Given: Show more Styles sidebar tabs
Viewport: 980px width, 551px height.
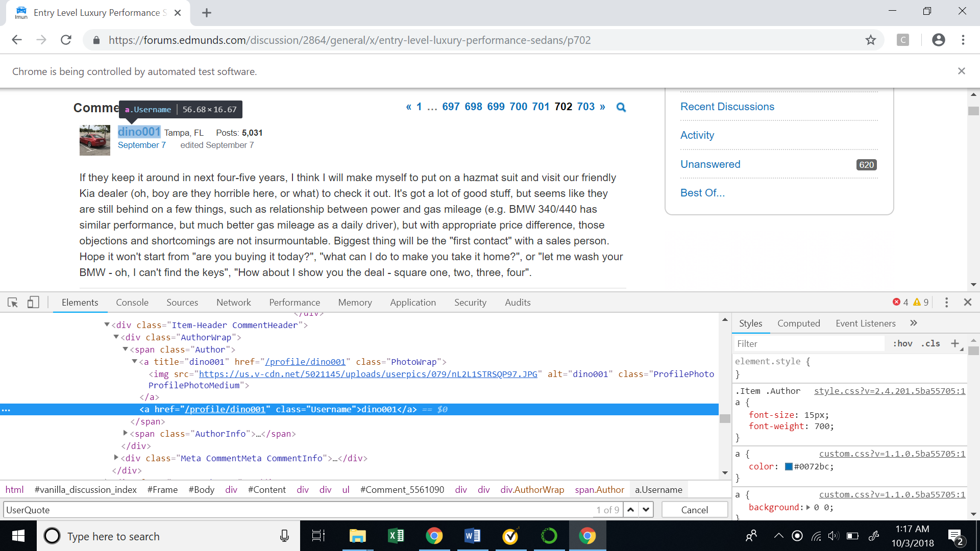Looking at the screenshot, I should [914, 323].
